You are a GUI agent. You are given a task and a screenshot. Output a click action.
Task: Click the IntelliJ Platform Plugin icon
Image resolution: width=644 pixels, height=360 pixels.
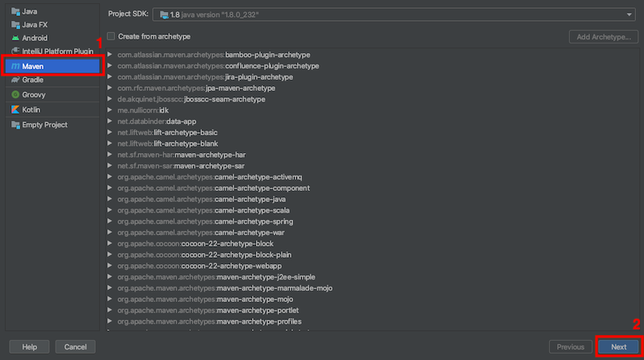point(15,51)
